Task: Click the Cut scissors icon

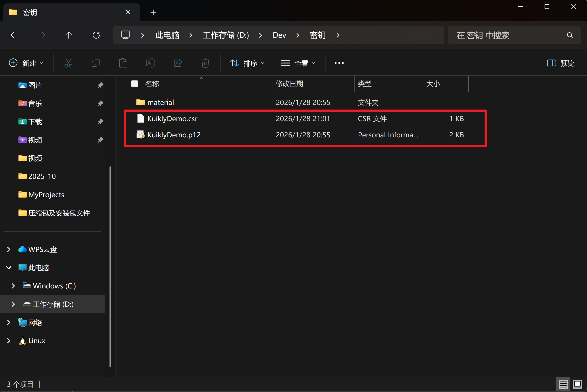Action: coord(68,63)
